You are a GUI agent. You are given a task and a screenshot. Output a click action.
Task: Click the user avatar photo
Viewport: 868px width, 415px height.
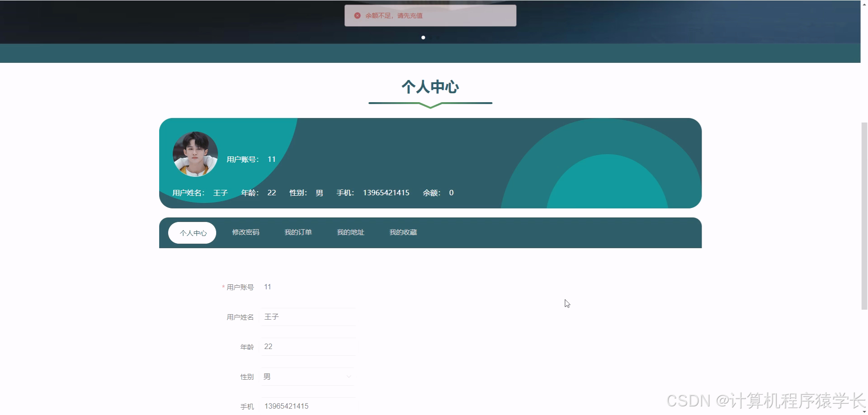195,154
